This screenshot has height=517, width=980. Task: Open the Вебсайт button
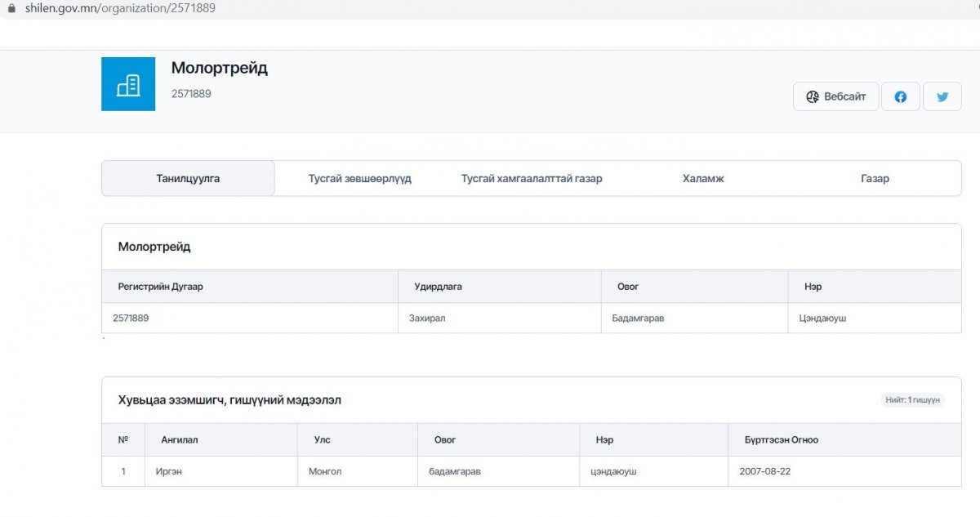[x=835, y=96]
